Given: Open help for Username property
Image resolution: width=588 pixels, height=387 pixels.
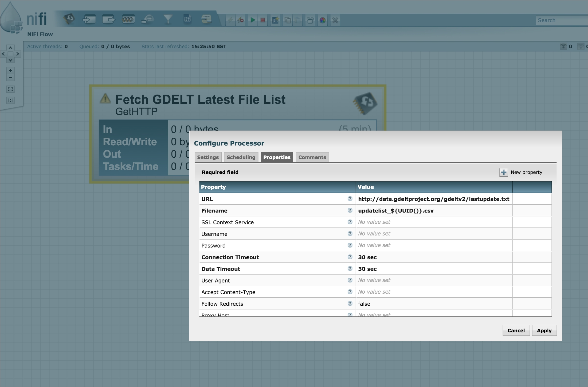Looking at the screenshot, I should tap(350, 234).
